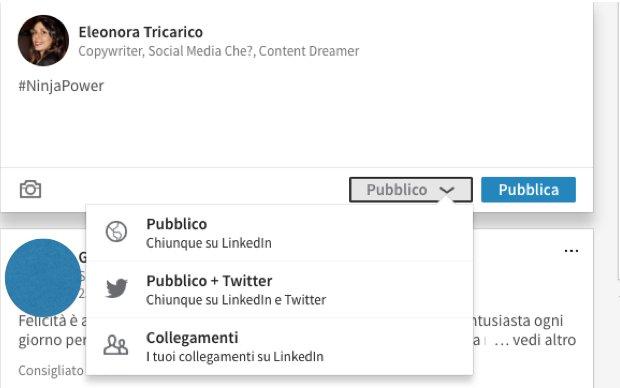Click the globe icon next to Pubblico
Viewport: 620px width, 388px height.
(116, 232)
